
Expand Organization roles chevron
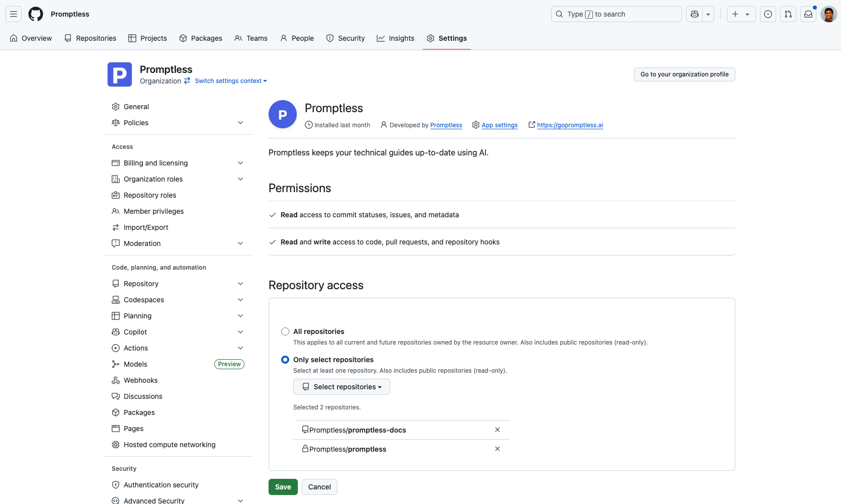(240, 179)
